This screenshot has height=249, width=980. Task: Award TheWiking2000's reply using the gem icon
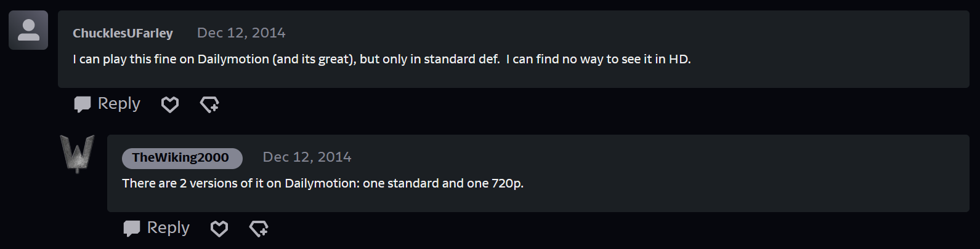(x=259, y=229)
